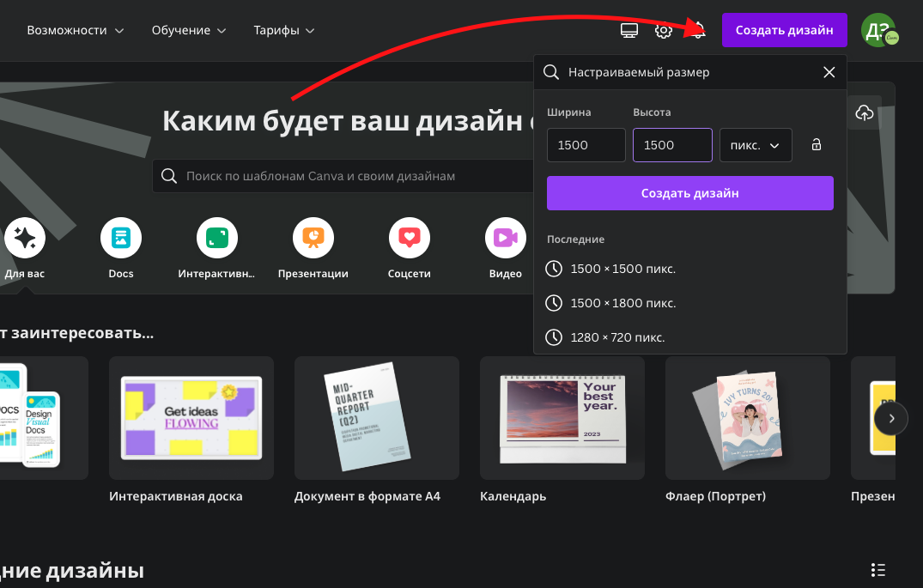Image resolution: width=923 pixels, height=588 pixels.
Task: Open the Видео category icon
Action: pos(505,238)
